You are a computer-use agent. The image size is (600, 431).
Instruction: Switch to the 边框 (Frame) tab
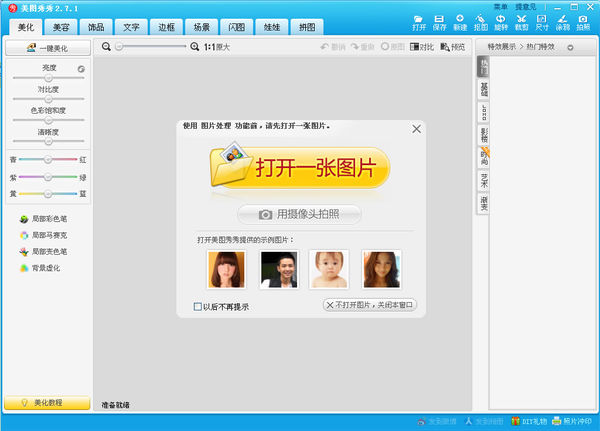(166, 27)
